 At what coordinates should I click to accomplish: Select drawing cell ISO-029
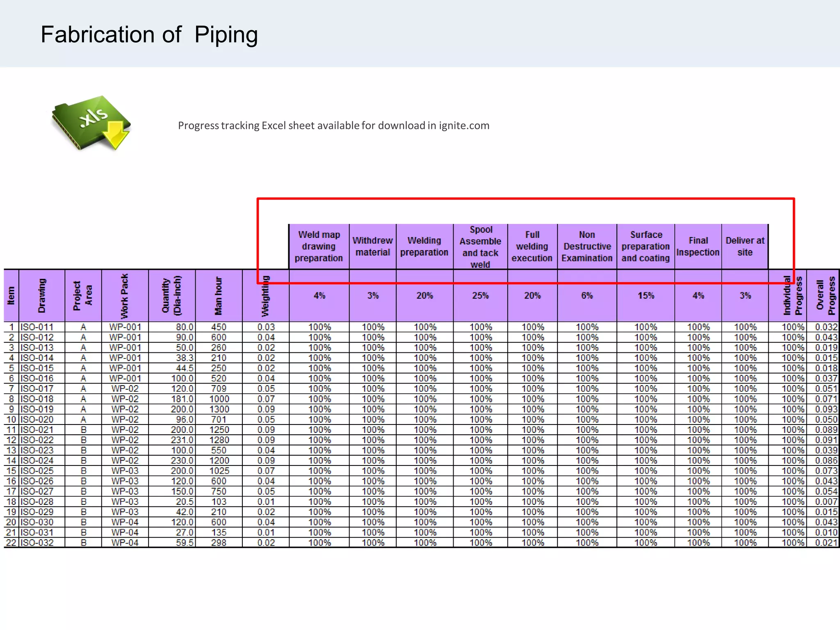(x=42, y=512)
